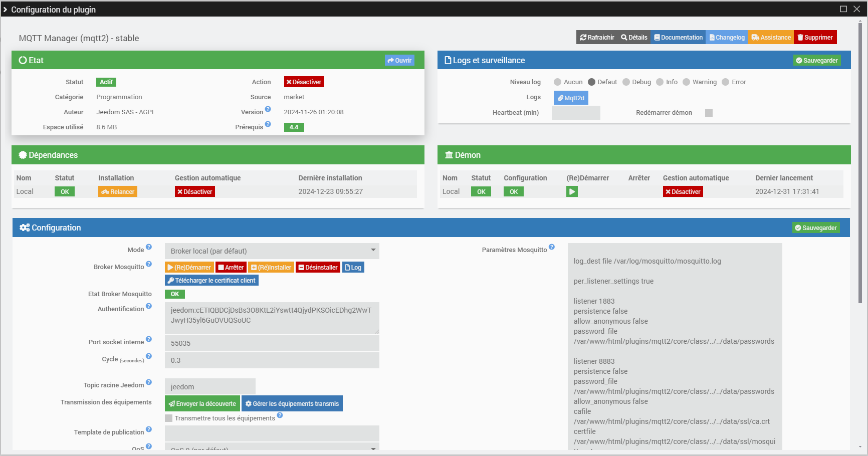The height and width of the screenshot is (456, 868).
Task: Open the Mosquitto Log button
Action: coord(353,268)
